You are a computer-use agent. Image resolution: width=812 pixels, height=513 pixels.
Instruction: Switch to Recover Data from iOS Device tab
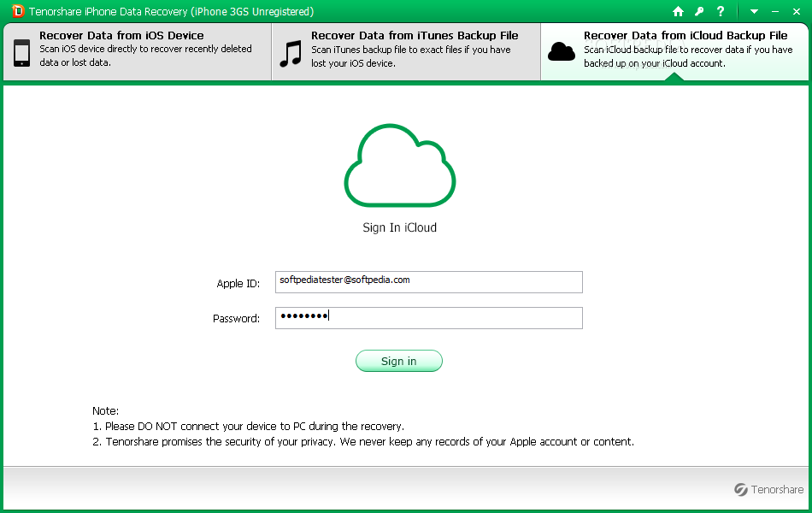pos(138,51)
